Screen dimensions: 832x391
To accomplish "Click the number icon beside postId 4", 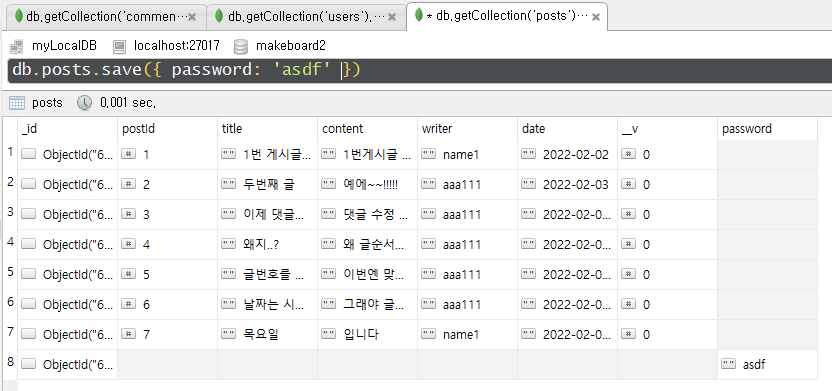I will [x=129, y=244].
